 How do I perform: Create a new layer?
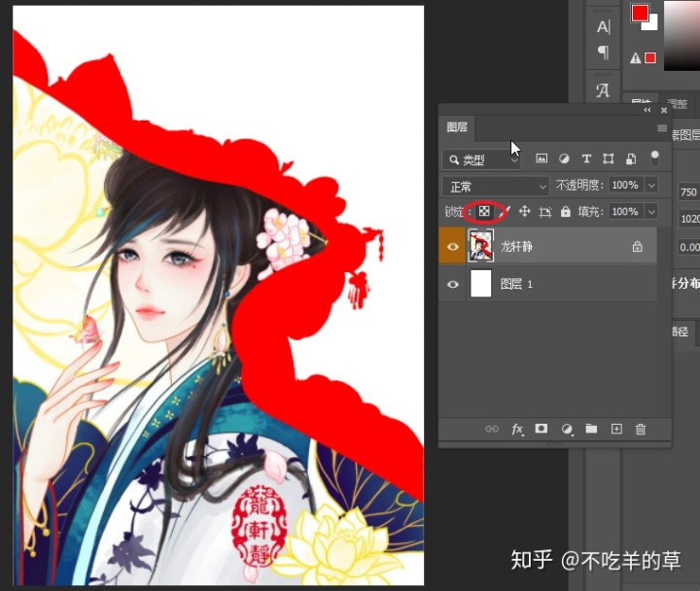click(616, 429)
